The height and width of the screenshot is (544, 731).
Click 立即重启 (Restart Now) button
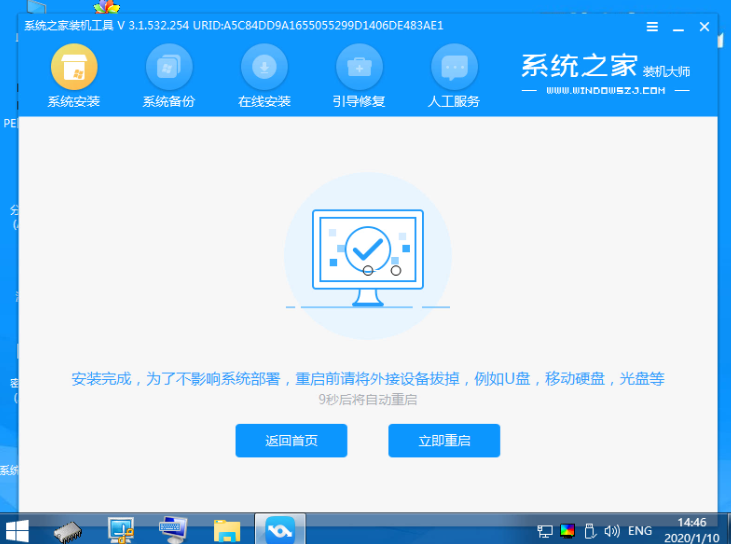pyautogui.click(x=443, y=441)
